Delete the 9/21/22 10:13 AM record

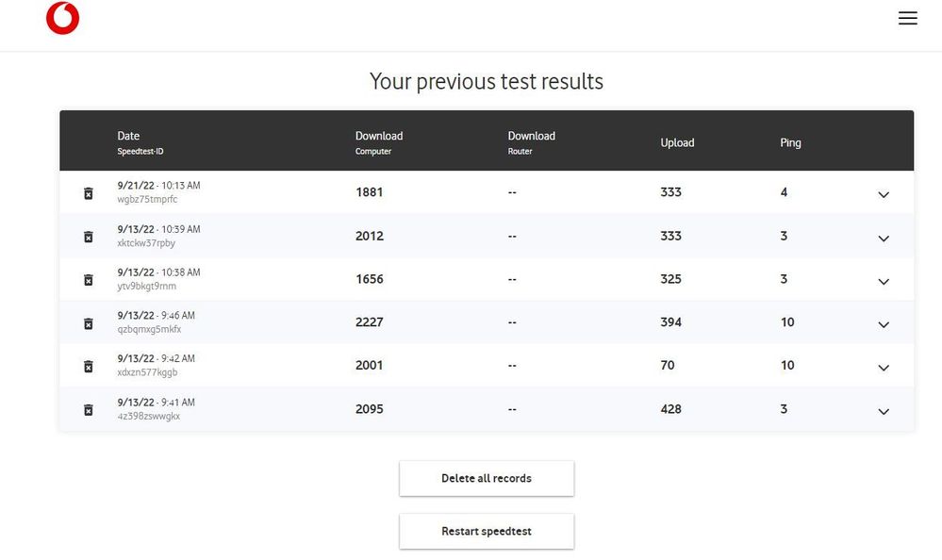[89, 193]
